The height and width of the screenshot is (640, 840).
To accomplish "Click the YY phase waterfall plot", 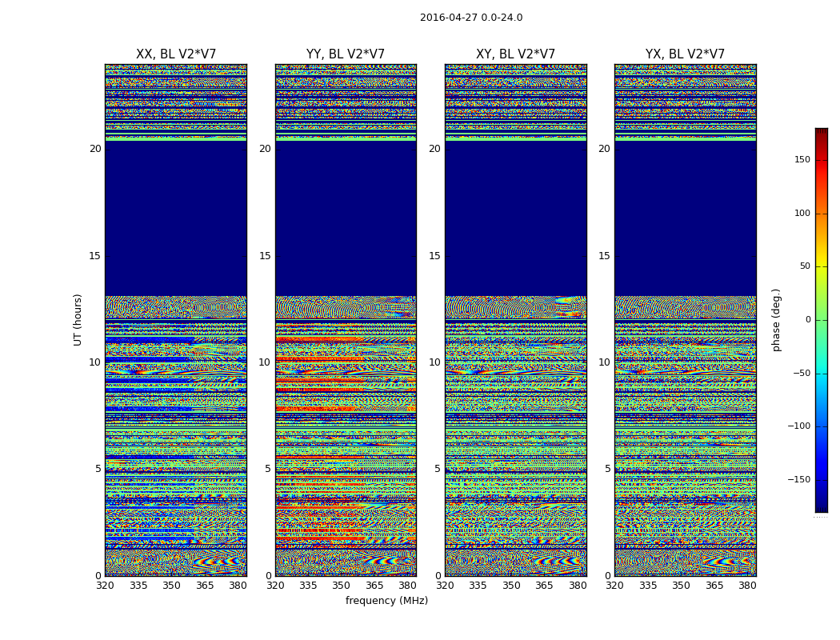I will [x=346, y=320].
